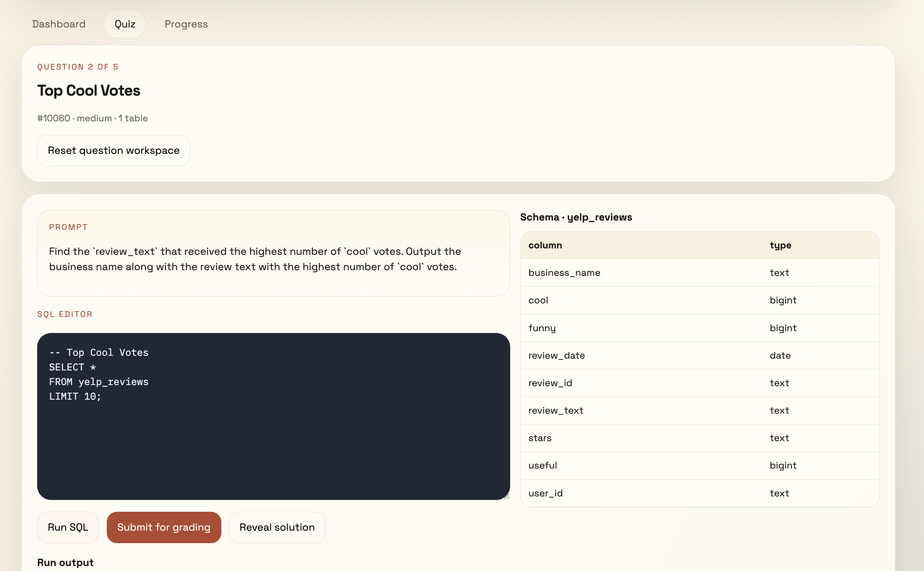Select the Quiz tab

click(x=125, y=24)
